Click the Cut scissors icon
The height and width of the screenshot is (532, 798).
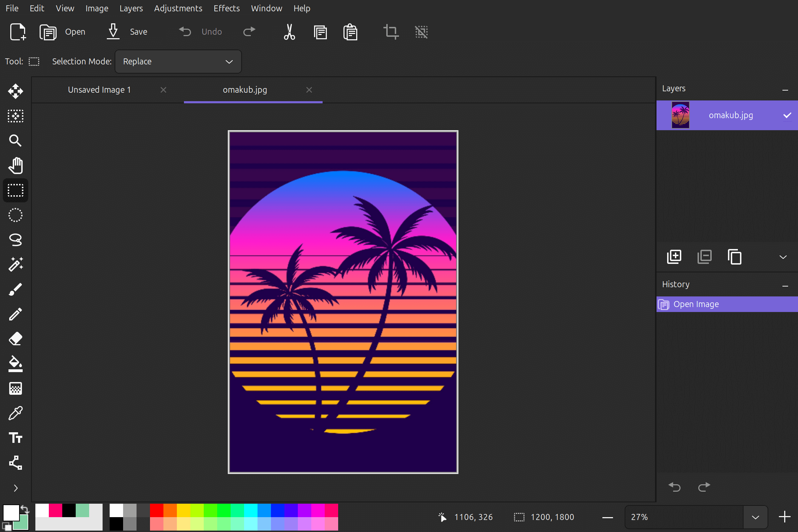coord(289,32)
